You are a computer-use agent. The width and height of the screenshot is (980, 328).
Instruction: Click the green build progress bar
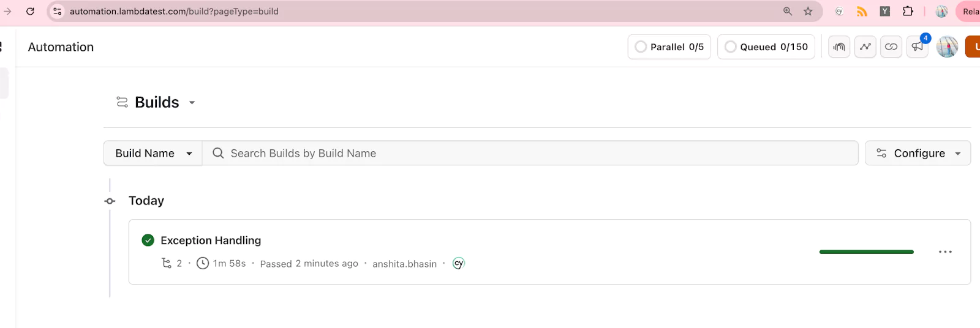tap(866, 252)
